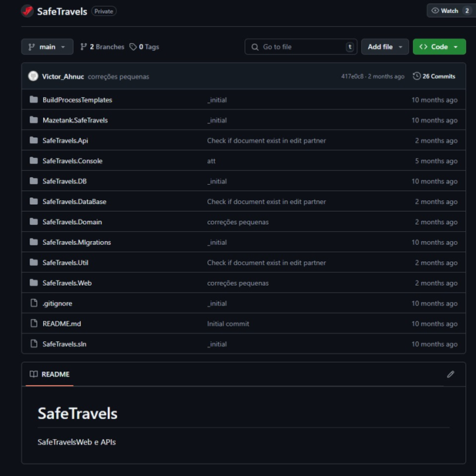Image resolution: width=476 pixels, height=476 pixels.
Task: Select the README tab
Action: 49,374
